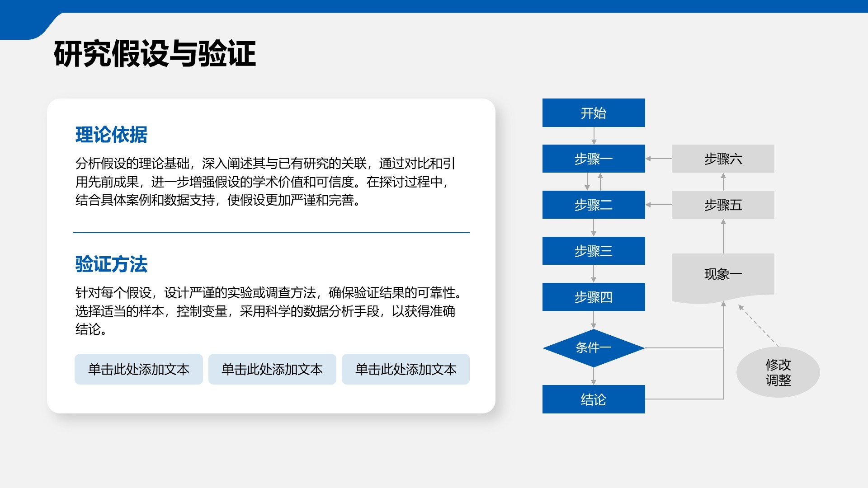The height and width of the screenshot is (488, 868).
Task: Click the first 单击此处添加文本 placeholder
Action: [138, 369]
